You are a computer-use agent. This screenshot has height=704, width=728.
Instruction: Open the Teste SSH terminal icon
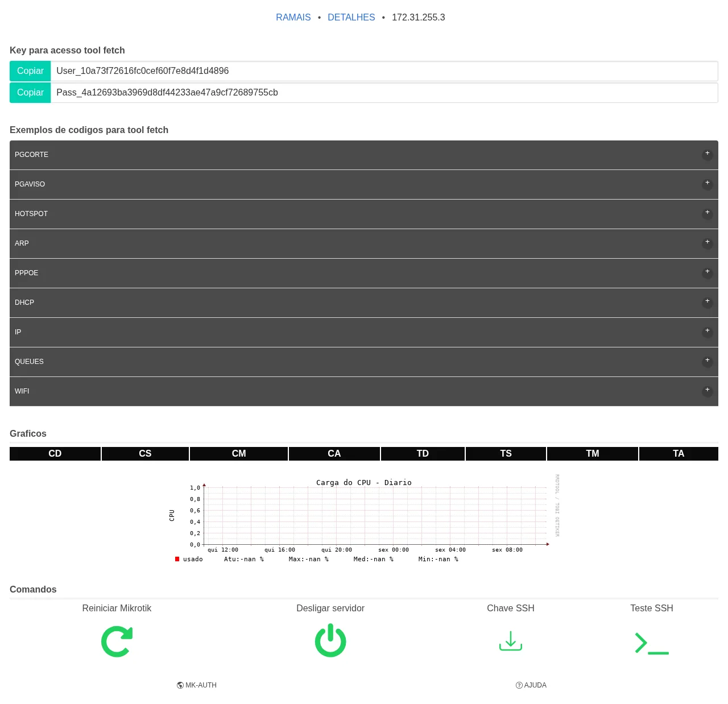(652, 643)
